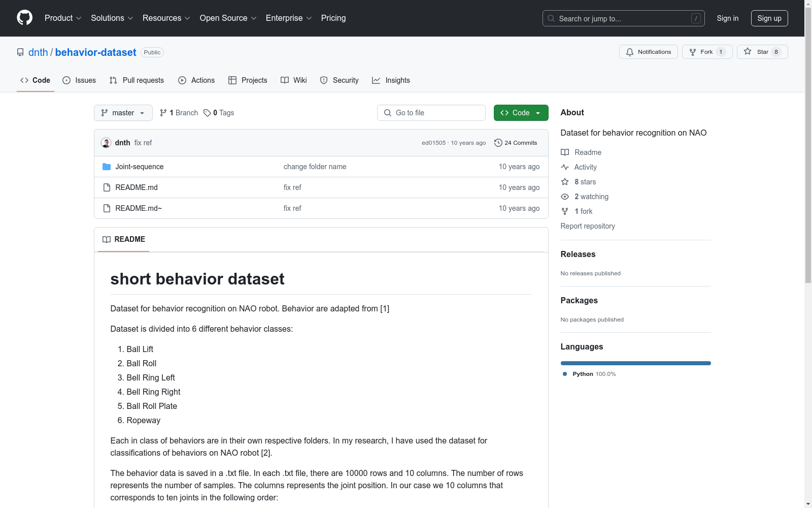Image resolution: width=812 pixels, height=508 pixels.
Task: Expand the Solutions menu
Action: click(x=112, y=18)
